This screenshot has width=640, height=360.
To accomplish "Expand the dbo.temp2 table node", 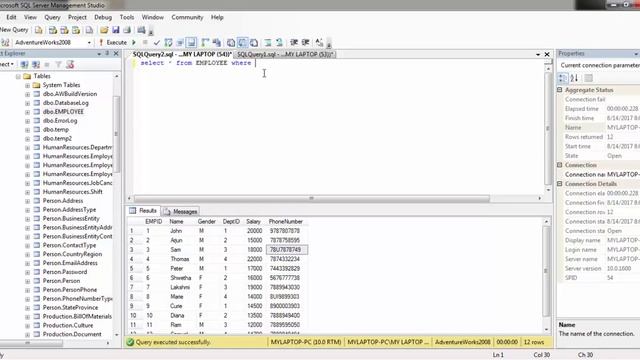I will (x=27, y=139).
